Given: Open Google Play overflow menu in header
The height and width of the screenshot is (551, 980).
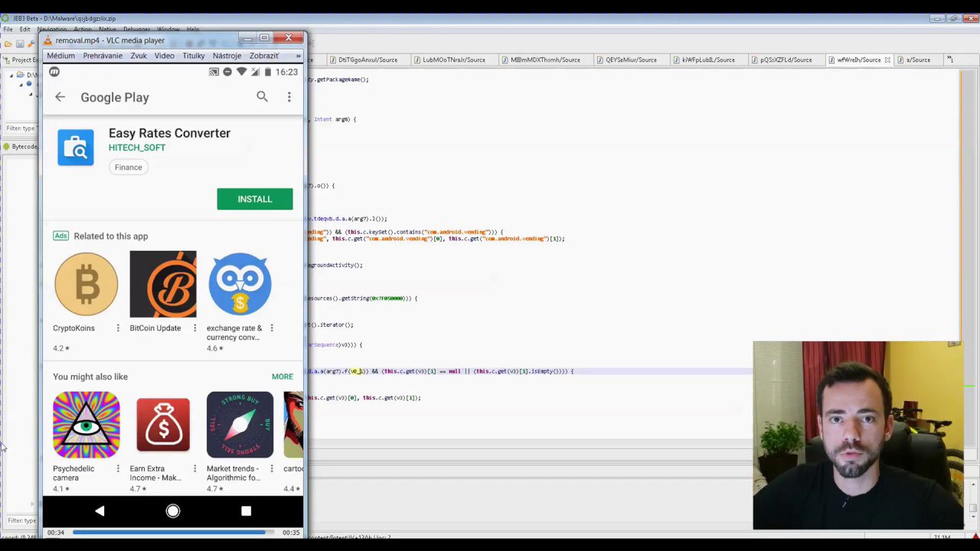Looking at the screenshot, I should 289,97.
